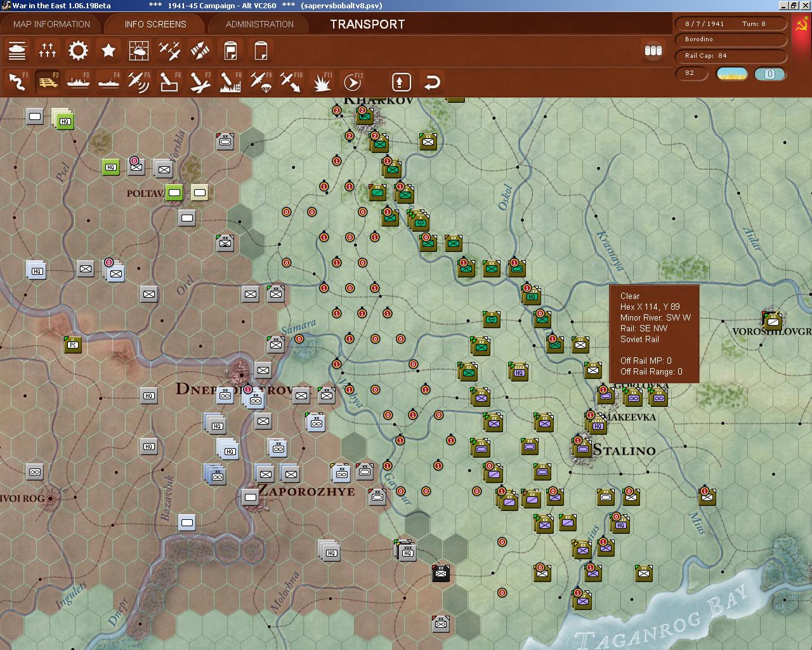Click 'Off Rail Range: 0' tooltip line
The height and width of the screenshot is (650, 812).
[652, 371]
